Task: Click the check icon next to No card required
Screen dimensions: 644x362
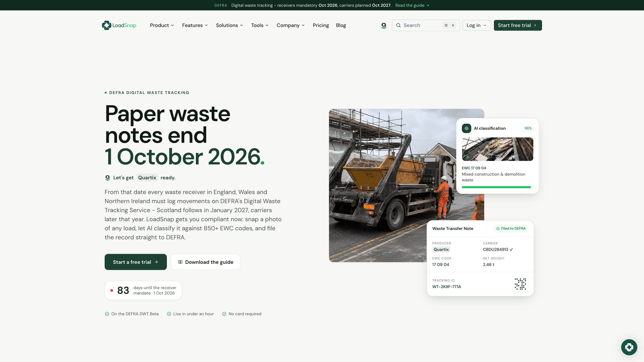Action: click(224, 314)
